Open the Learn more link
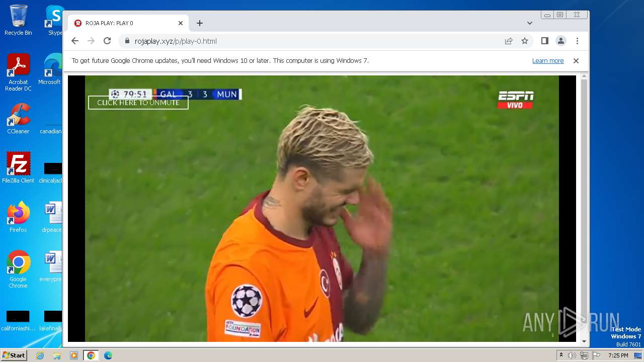The height and width of the screenshot is (362, 644). [548, 61]
